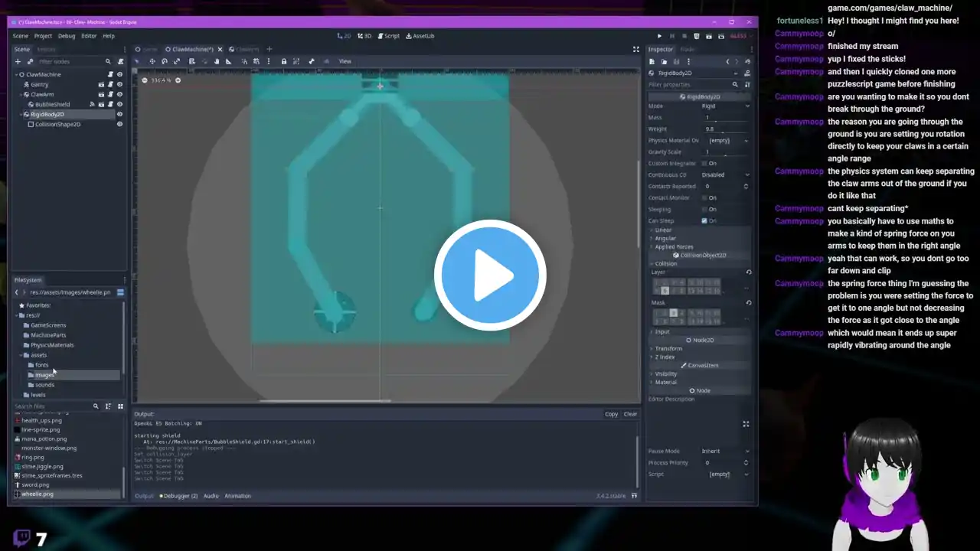
Task: Toggle visibility of Gantry node
Action: pos(119,84)
